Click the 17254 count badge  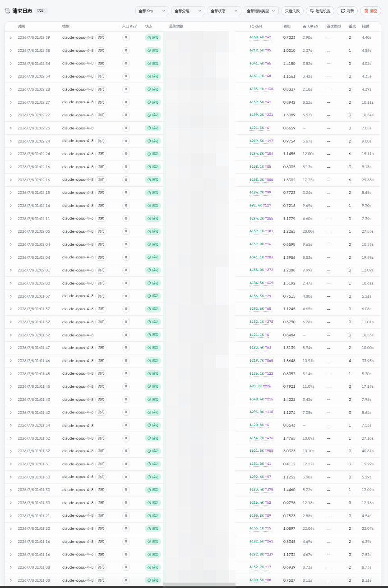click(x=42, y=10)
